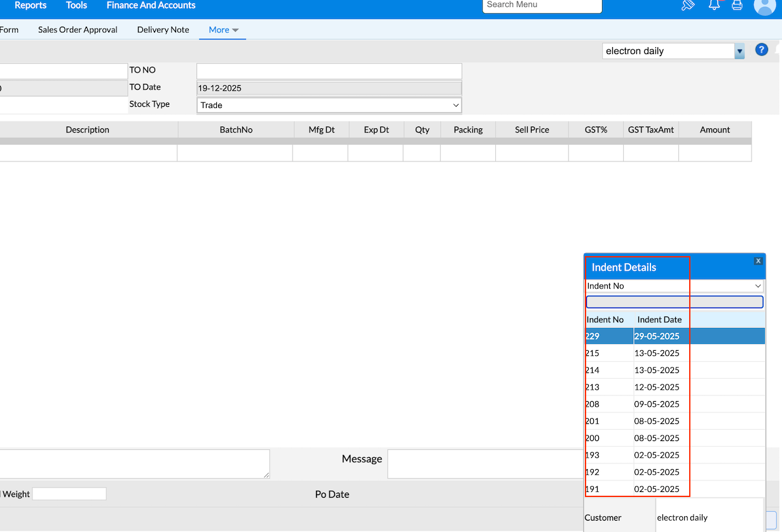Switch to Sales Order Approval tab
Screen dimensions: 782x532
click(x=78, y=30)
